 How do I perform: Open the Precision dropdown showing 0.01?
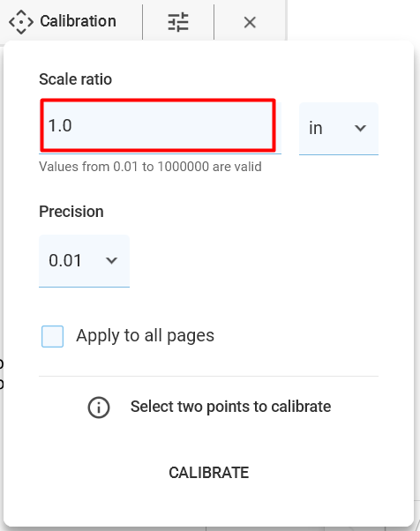click(x=84, y=261)
